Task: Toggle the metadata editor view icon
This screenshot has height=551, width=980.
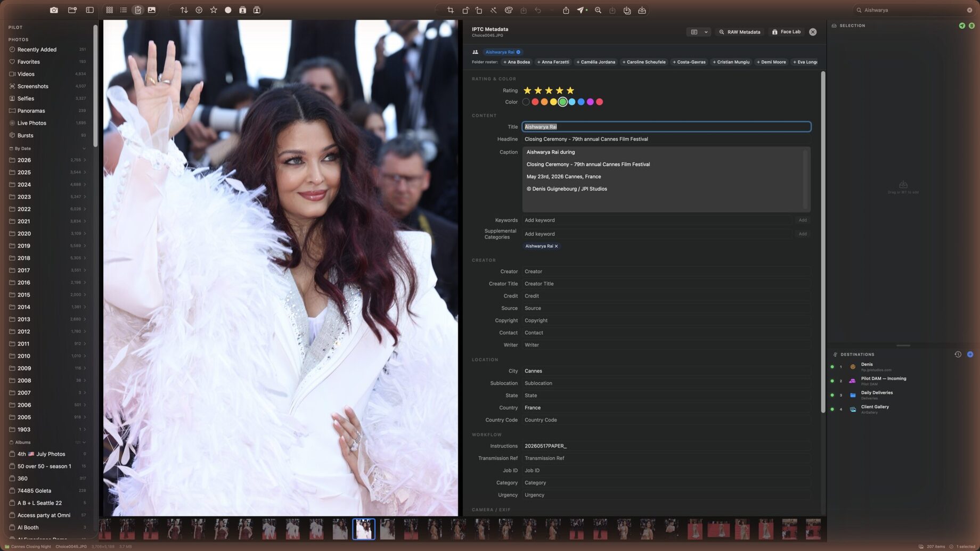Action: [x=138, y=10]
